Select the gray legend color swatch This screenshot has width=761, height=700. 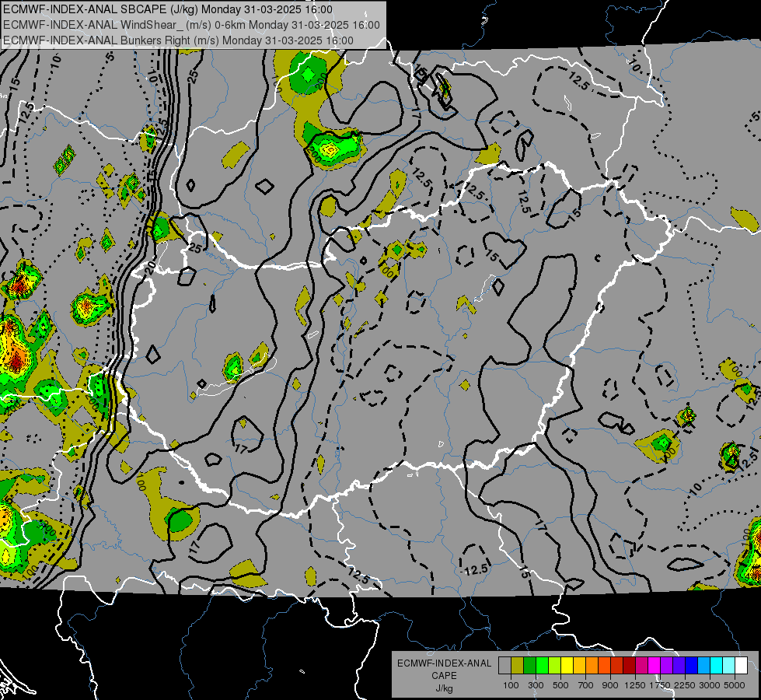[x=504, y=665]
